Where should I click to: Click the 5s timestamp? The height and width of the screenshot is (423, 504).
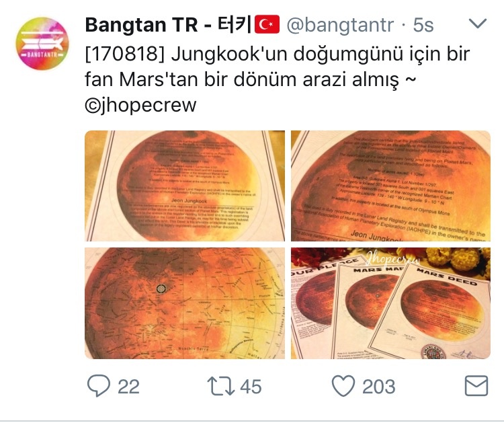423,25
